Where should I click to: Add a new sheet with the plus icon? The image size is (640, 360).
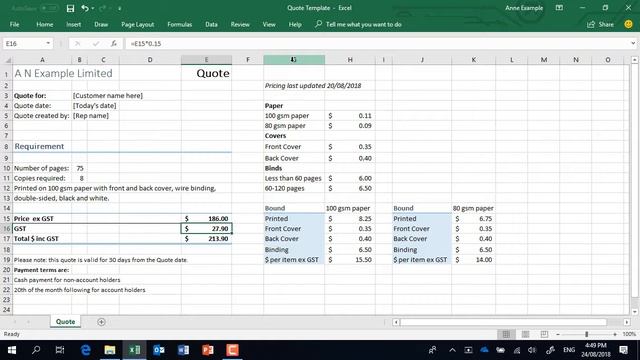point(101,322)
